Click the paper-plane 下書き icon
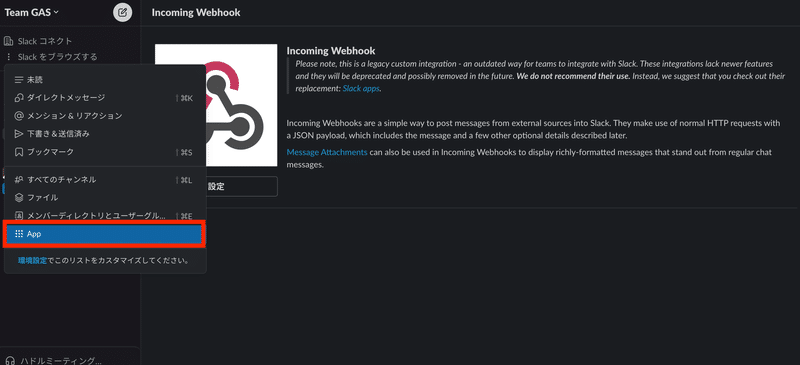800x365 pixels. (x=19, y=134)
